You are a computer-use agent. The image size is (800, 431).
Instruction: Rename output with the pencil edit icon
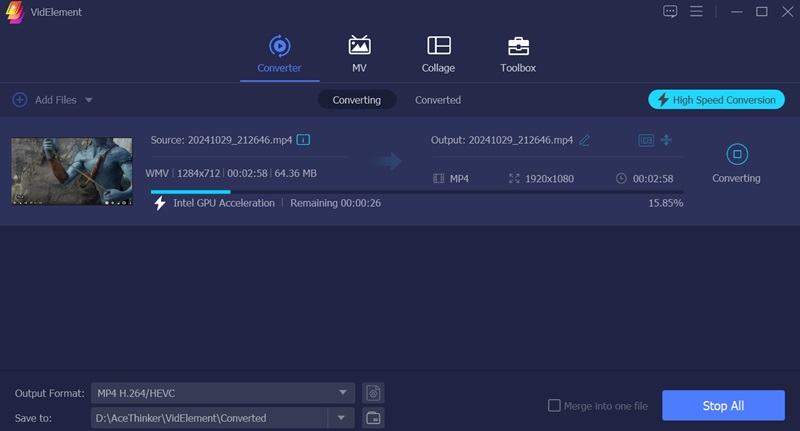[x=585, y=140]
